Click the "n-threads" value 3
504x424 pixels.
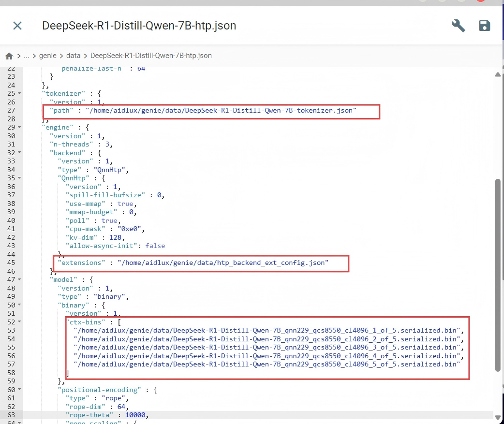click(107, 144)
